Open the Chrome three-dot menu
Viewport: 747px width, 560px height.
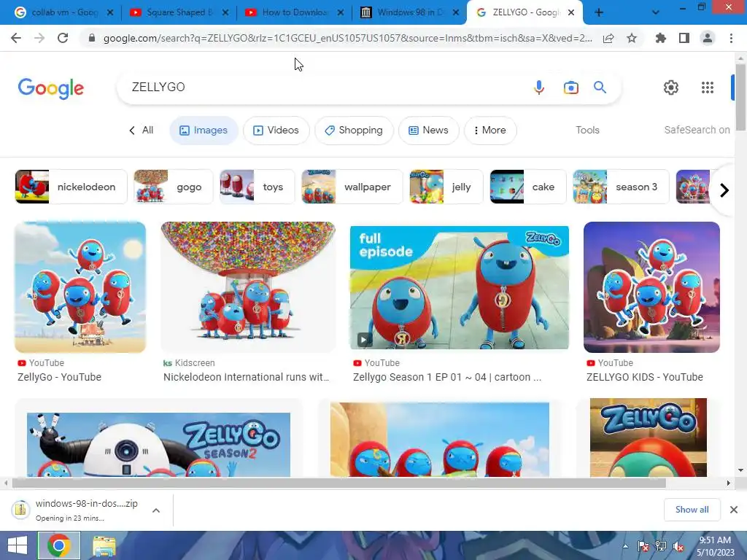click(731, 38)
